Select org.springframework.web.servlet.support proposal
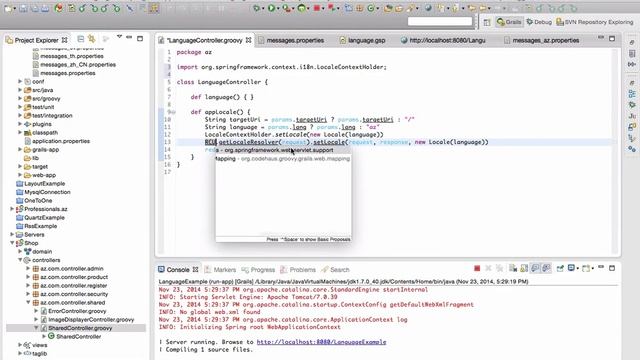This screenshot has width=640, height=360. pyautogui.click(x=283, y=150)
